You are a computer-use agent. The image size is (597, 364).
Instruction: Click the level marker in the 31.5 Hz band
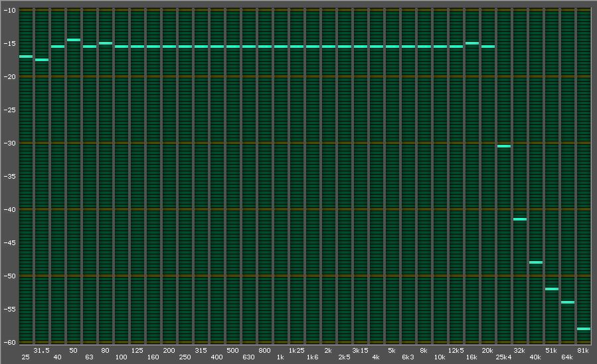pyautogui.click(x=42, y=60)
